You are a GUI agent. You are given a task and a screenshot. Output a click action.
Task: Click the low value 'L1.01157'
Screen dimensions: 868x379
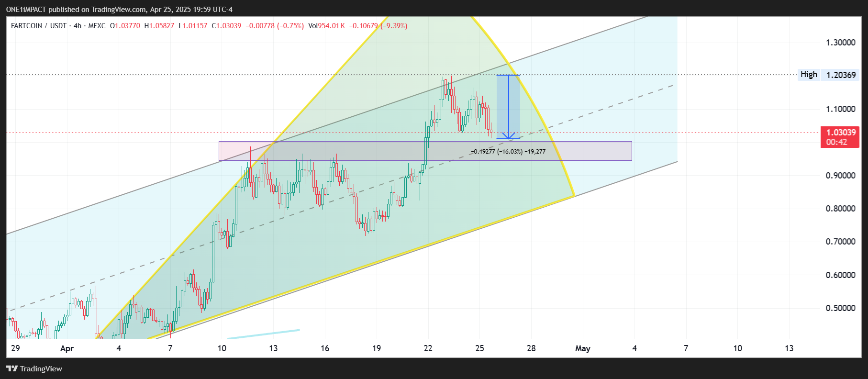[193, 26]
